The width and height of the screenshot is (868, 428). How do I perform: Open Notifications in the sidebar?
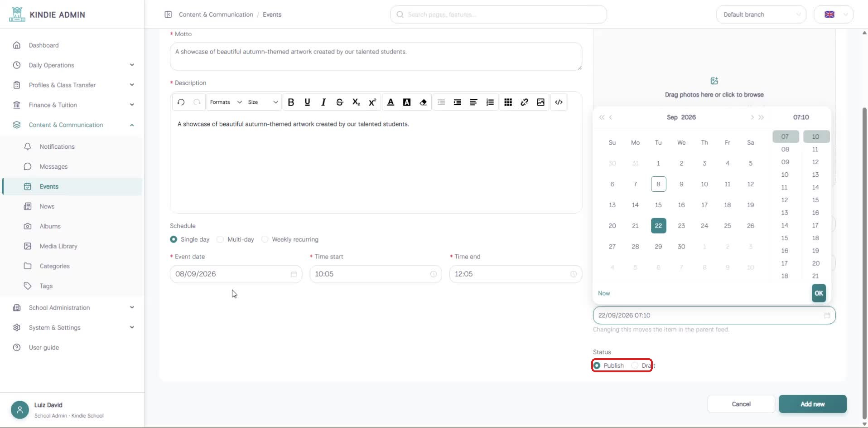pyautogui.click(x=57, y=147)
